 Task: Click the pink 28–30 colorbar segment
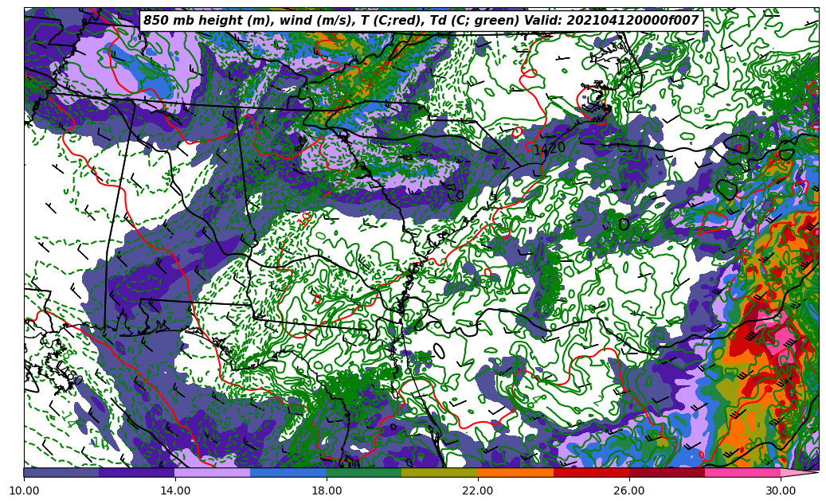[743, 472]
